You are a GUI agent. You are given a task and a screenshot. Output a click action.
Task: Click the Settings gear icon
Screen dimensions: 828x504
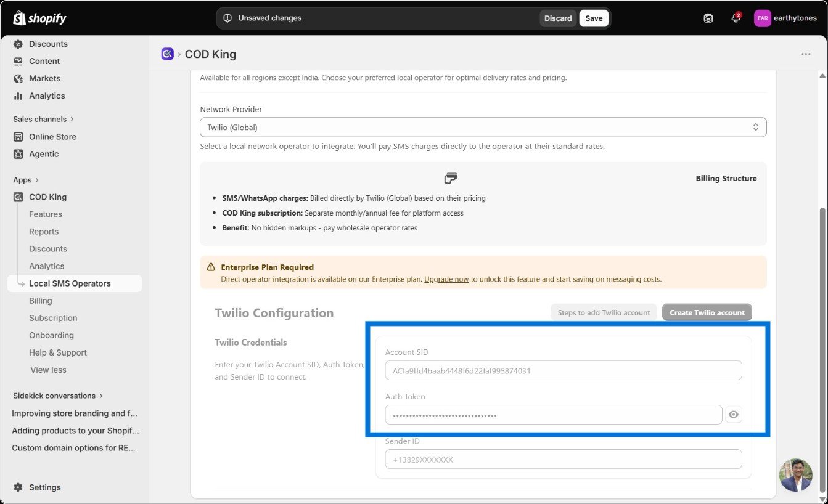[x=18, y=487]
